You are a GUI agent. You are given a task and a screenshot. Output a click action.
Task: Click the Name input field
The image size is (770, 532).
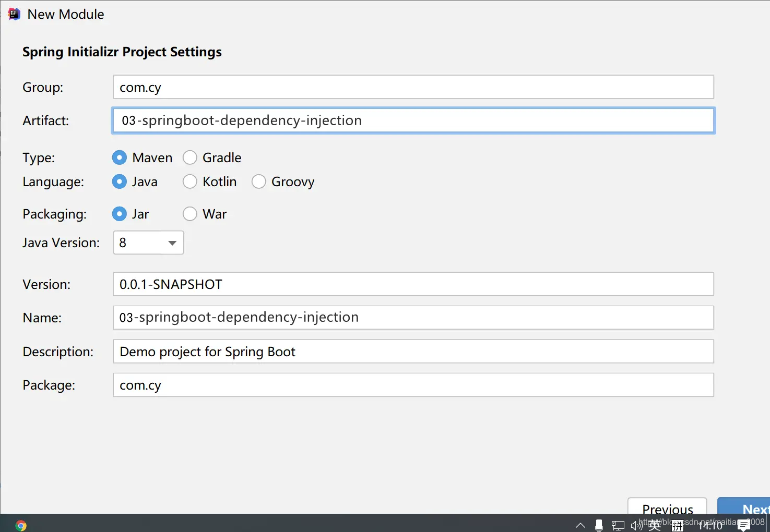pyautogui.click(x=413, y=318)
